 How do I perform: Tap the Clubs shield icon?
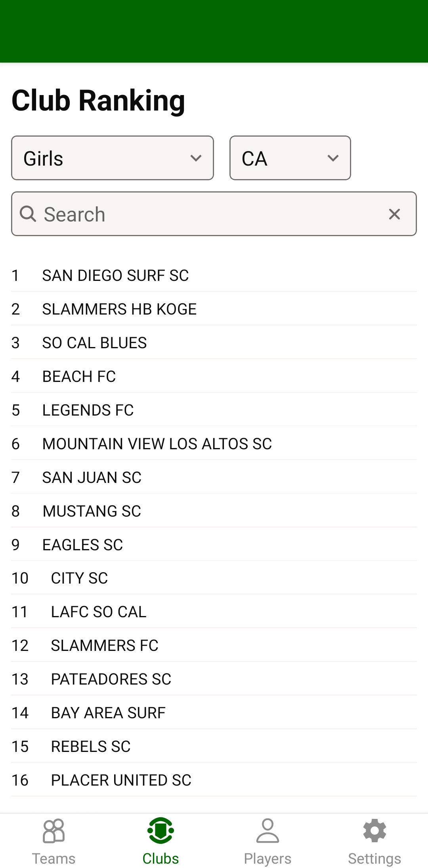(x=160, y=831)
